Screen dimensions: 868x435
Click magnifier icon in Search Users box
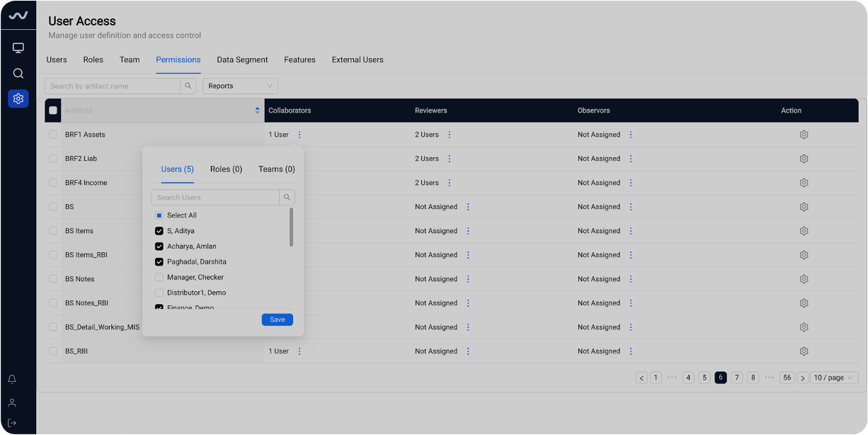[287, 198]
